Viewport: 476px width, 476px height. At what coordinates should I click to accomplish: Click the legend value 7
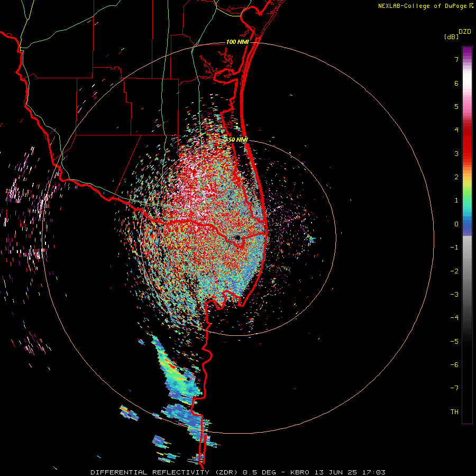456,59
